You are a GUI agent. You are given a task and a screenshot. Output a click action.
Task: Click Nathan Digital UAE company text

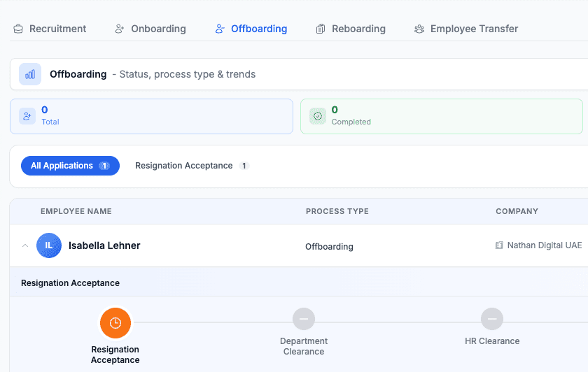[x=545, y=245]
